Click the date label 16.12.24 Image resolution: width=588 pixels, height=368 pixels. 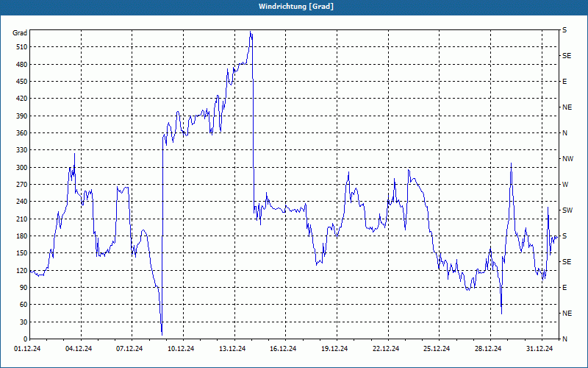283,349
